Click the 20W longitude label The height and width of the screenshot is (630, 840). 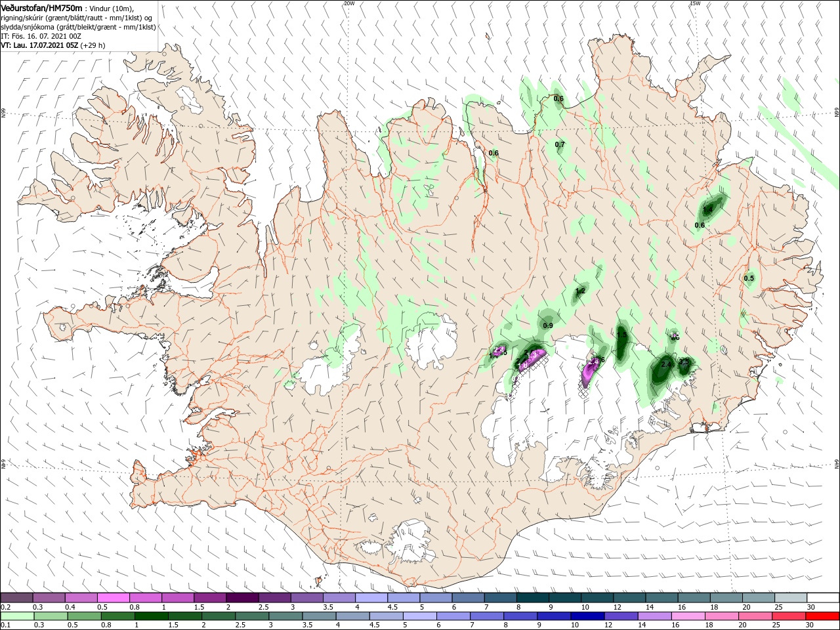point(349,3)
